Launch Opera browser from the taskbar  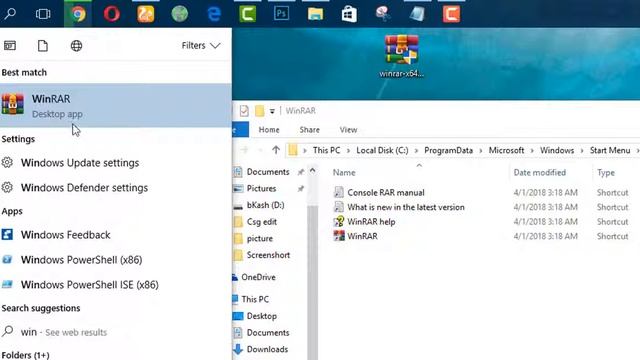(111, 14)
